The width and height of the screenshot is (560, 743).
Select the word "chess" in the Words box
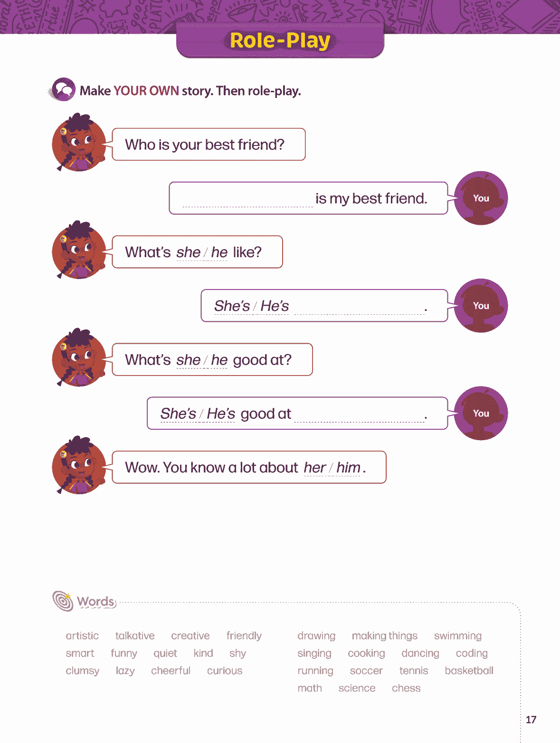click(406, 688)
